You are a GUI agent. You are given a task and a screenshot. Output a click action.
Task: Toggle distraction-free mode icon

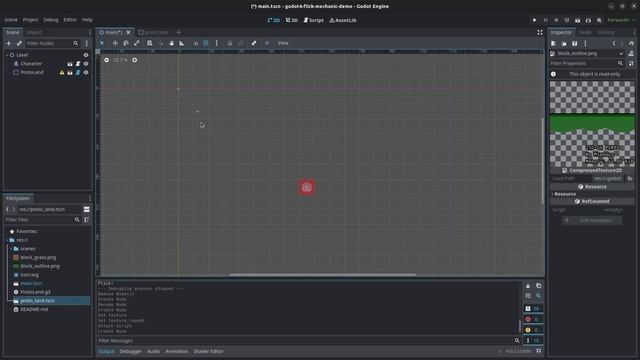tap(540, 32)
